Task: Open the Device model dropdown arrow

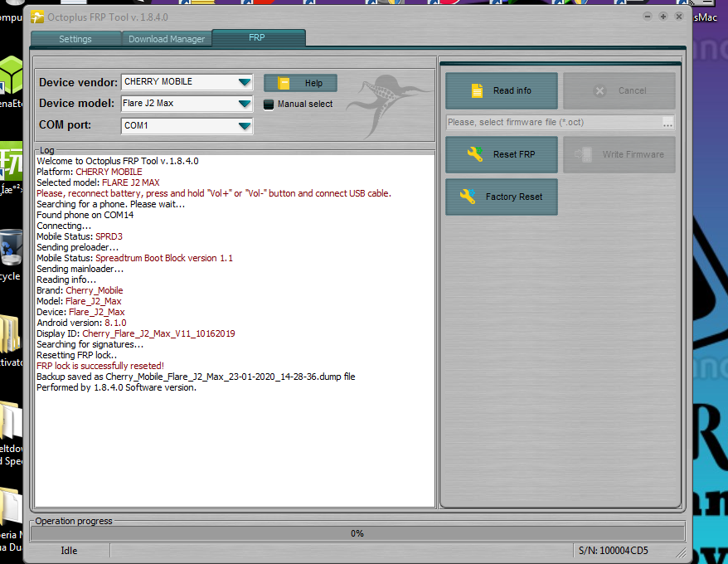Action: [x=245, y=104]
